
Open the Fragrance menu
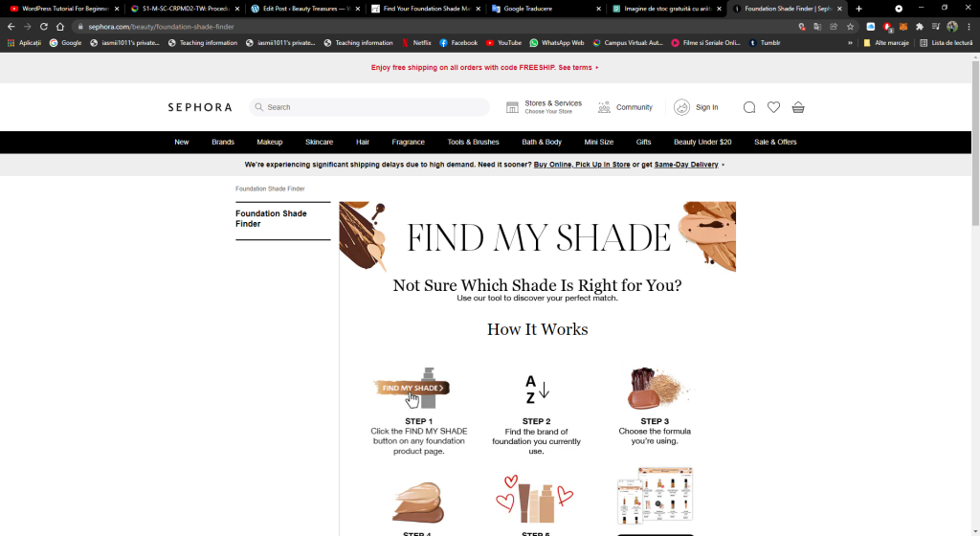(408, 143)
